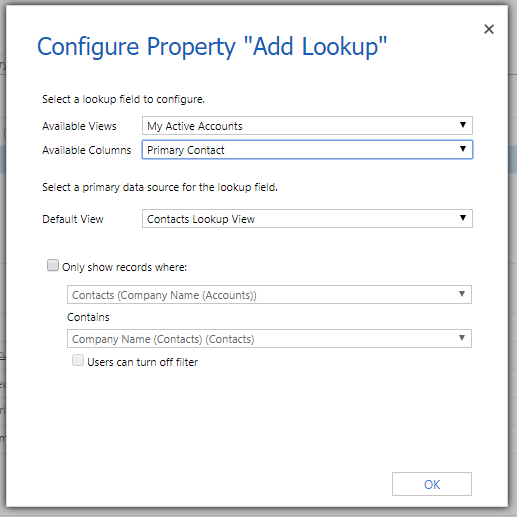Select the Contacts (Company Name (Accounts)) field text

click(x=164, y=295)
